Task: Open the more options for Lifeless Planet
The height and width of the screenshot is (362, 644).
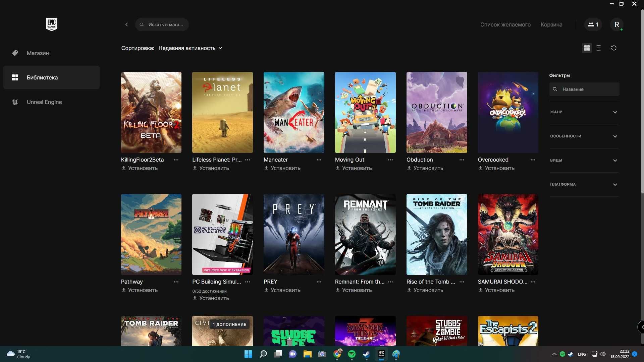Action: [248, 160]
